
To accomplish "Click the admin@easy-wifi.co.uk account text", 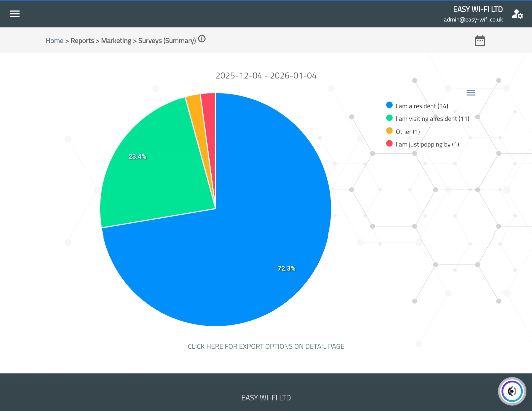I will coord(473,20).
